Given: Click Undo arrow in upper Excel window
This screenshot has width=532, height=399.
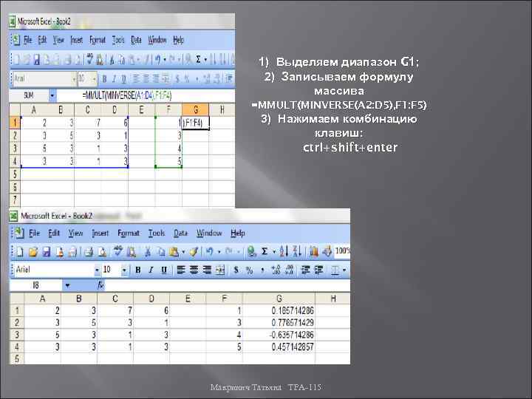Looking at the screenshot, I should [x=158, y=60].
